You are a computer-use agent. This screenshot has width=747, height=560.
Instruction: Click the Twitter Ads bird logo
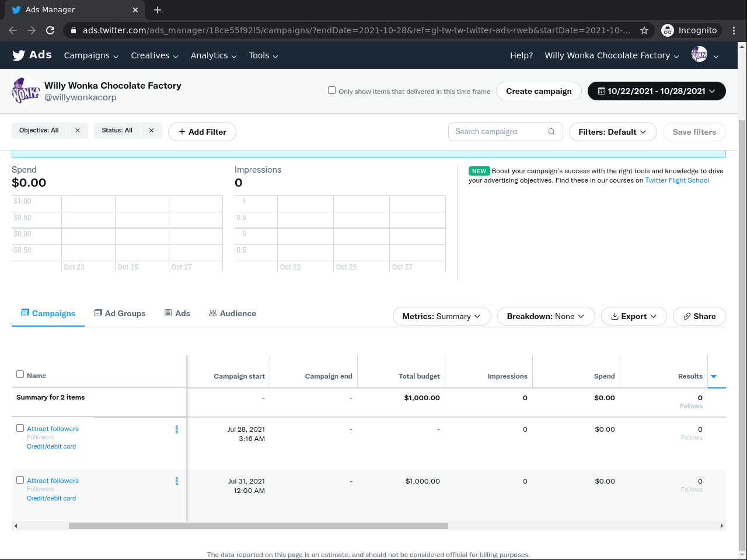[x=19, y=55]
